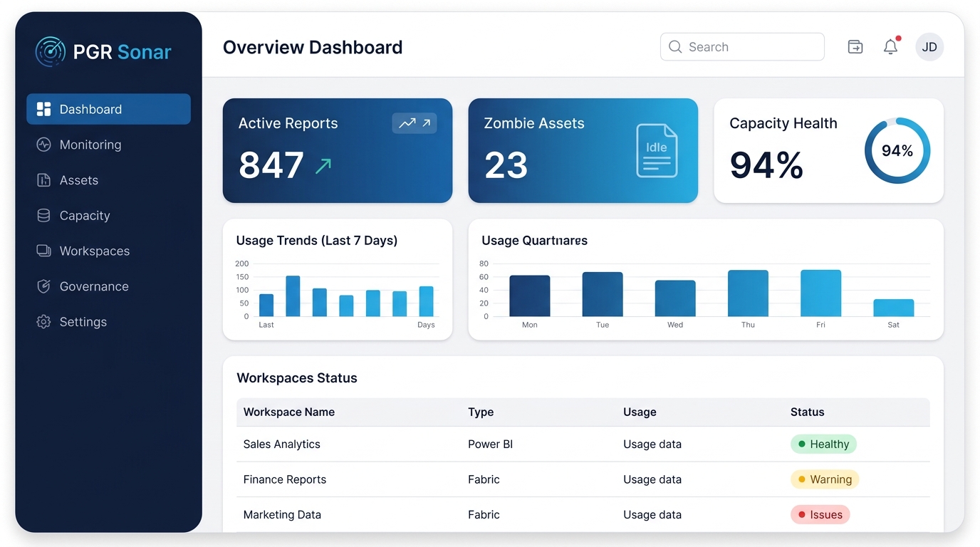The image size is (980, 547).
Task: Click into the Search field
Action: 742,47
